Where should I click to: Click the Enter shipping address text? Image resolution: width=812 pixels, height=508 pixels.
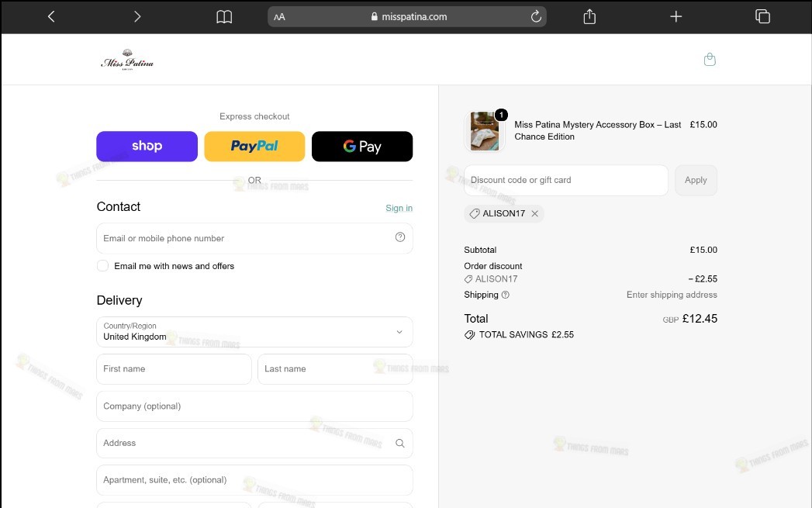click(672, 295)
